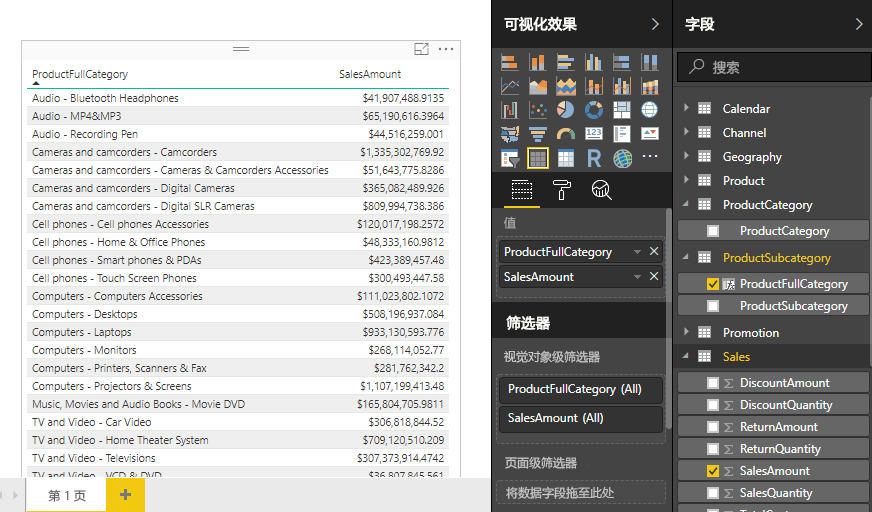Sort by the SalesAmount column header
Viewport: 872px width, 512px height.
coord(370,74)
